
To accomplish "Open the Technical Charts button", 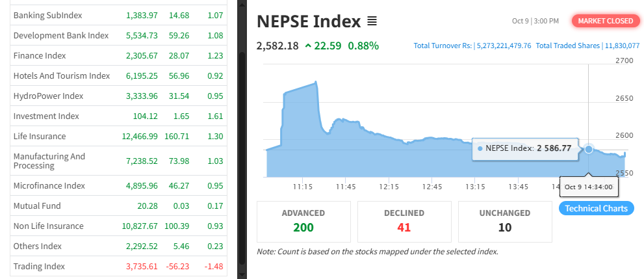I will (x=596, y=208).
